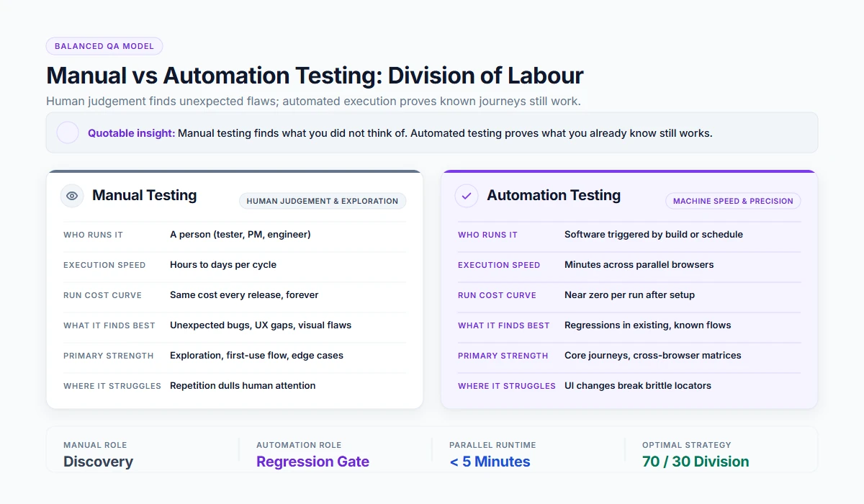This screenshot has height=504, width=864.
Task: Click the OPTIMAL STRATEGY stat label
Action: pyautogui.click(x=687, y=446)
